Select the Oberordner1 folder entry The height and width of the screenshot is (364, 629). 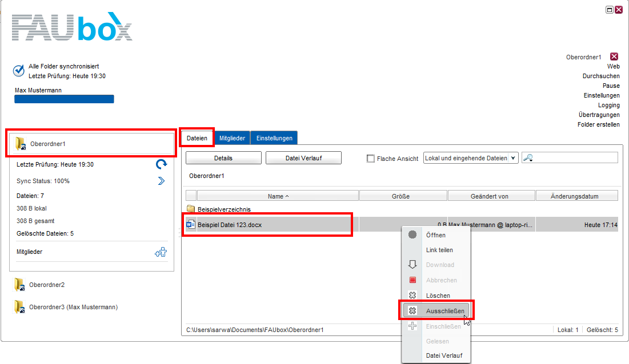[91, 144]
